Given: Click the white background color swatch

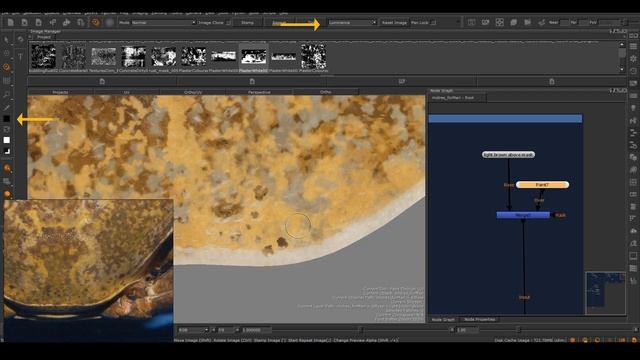Looking at the screenshot, I should coord(7,140).
